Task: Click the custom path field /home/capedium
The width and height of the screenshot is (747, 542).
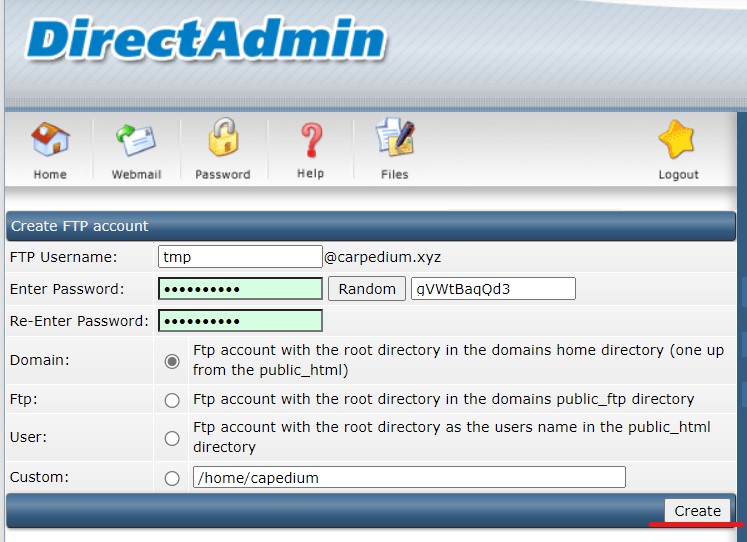Action: [408, 477]
